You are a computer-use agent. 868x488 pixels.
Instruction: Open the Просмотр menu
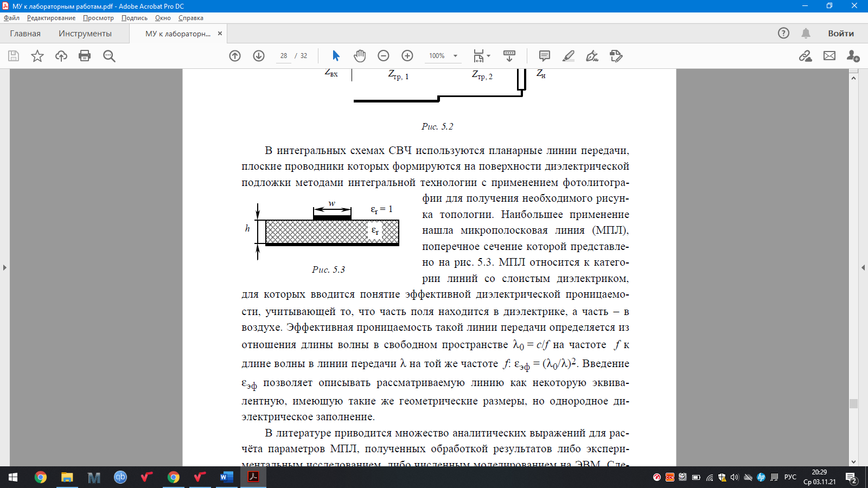coord(98,18)
